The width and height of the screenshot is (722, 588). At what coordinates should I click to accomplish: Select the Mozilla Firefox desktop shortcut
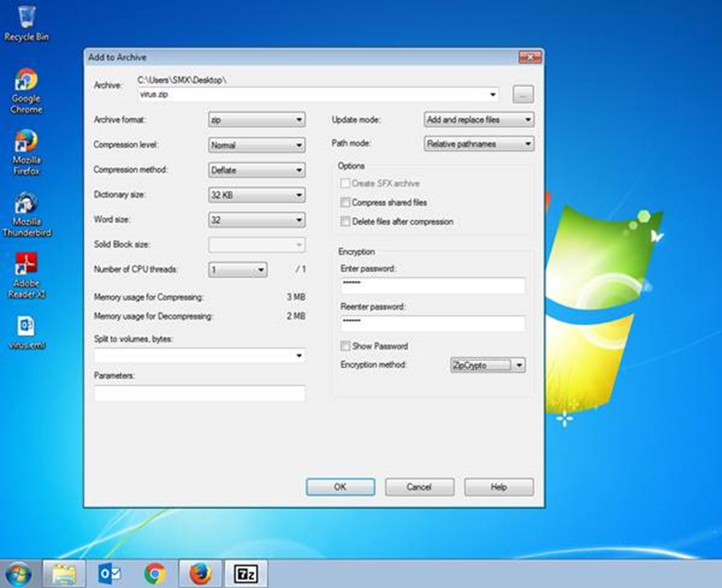[26, 152]
